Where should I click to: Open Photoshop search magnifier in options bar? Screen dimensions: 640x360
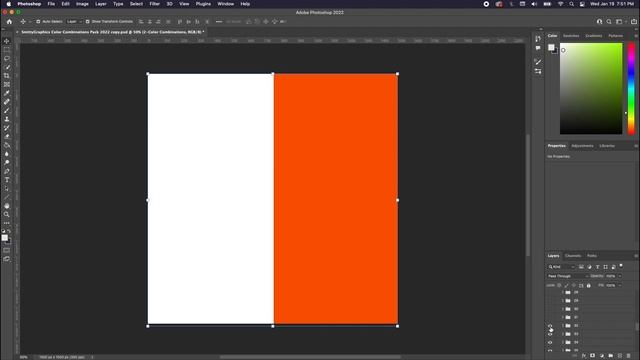click(609, 22)
